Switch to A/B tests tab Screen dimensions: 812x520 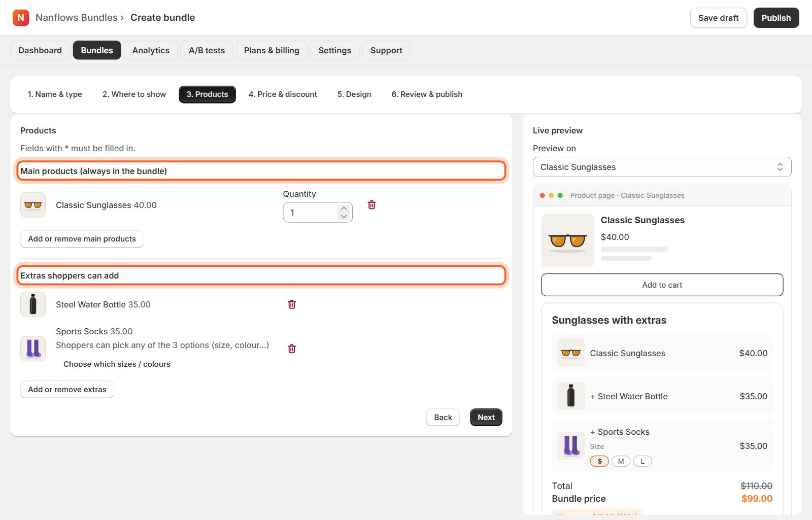(207, 50)
